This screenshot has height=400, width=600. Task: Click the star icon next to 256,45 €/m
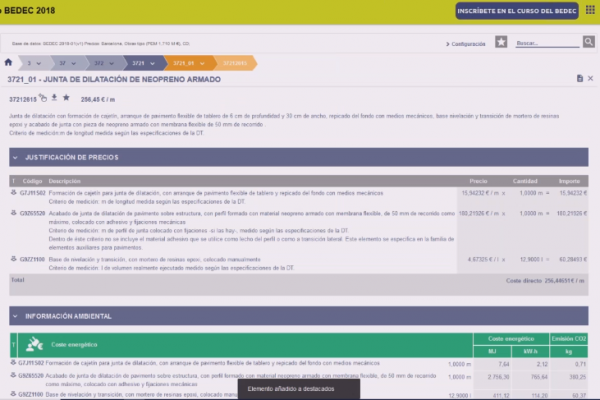tap(67, 98)
